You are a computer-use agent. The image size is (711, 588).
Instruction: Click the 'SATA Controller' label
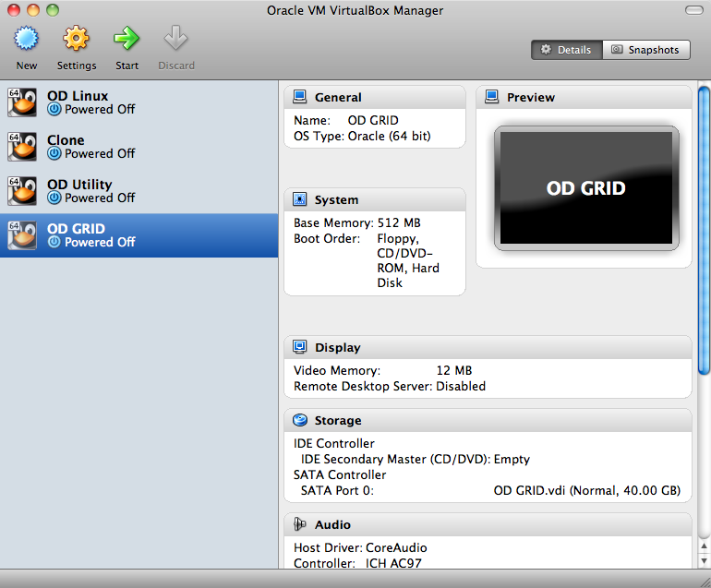tap(340, 474)
